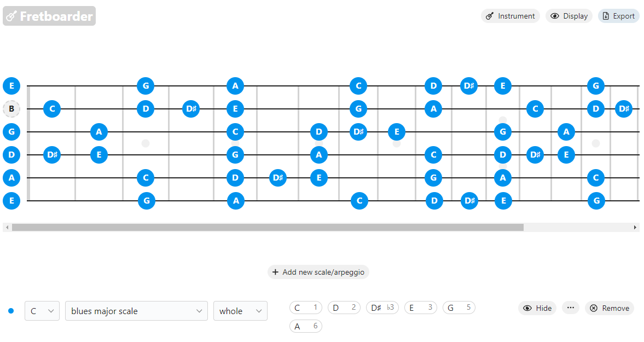
Task: Click the scrollbar right arrow
Action: (635, 227)
